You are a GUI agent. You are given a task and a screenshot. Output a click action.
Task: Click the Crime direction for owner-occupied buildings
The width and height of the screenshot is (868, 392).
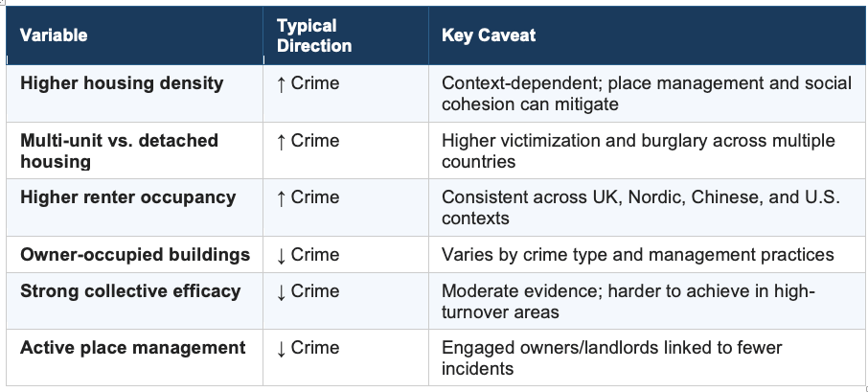tap(308, 255)
